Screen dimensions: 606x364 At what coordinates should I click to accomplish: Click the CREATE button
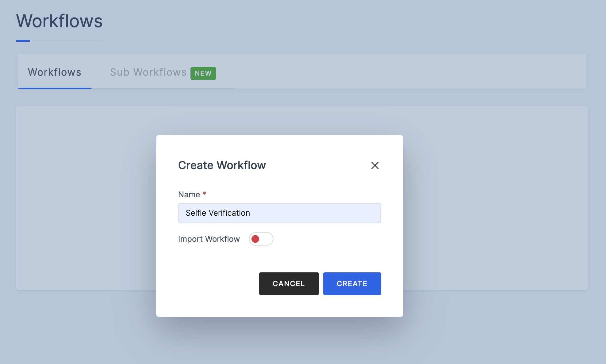[x=352, y=284]
